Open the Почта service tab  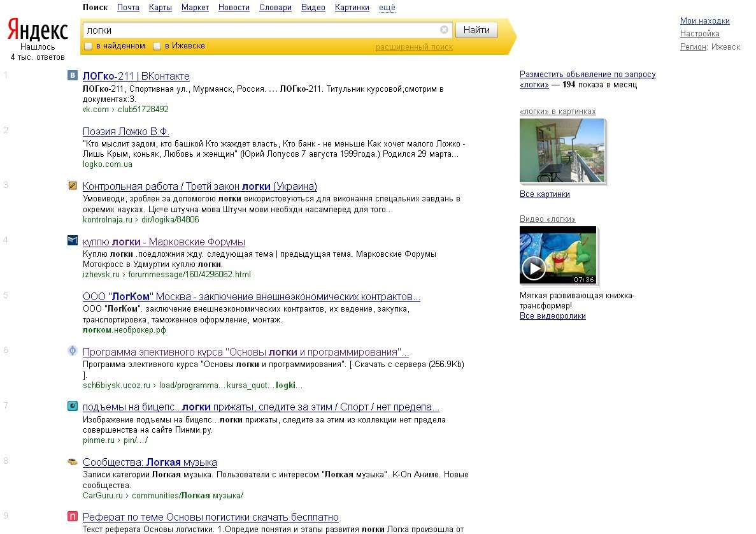128,8
